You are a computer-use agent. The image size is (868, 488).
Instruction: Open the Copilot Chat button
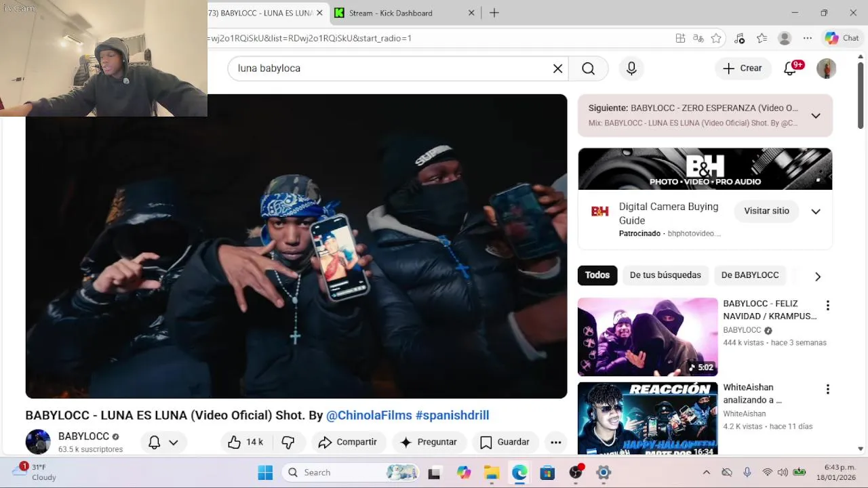(842, 39)
